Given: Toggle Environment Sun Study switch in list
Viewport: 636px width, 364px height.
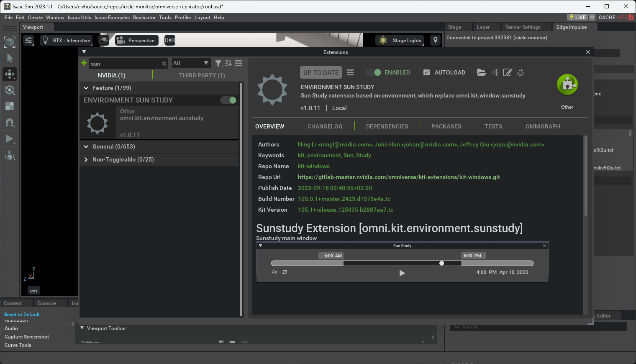Looking at the screenshot, I should (x=229, y=100).
